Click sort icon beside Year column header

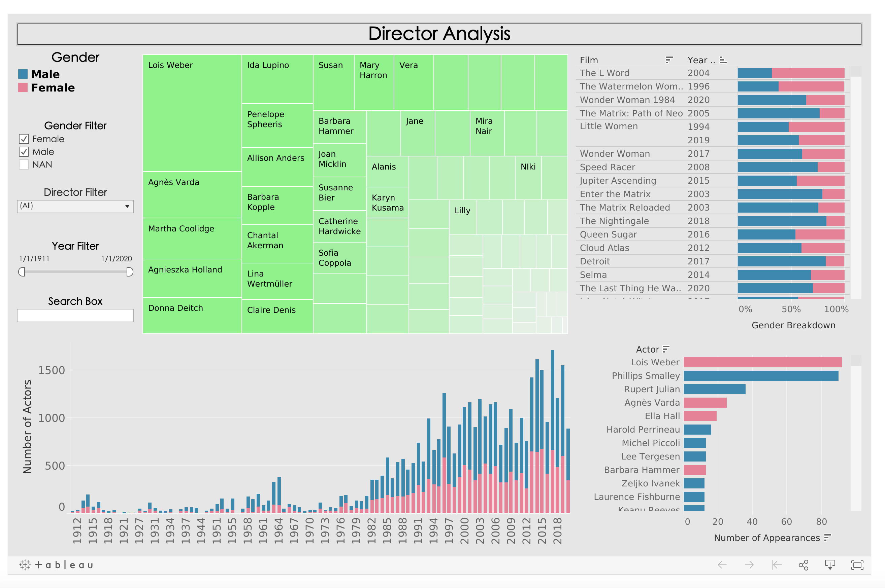point(723,60)
